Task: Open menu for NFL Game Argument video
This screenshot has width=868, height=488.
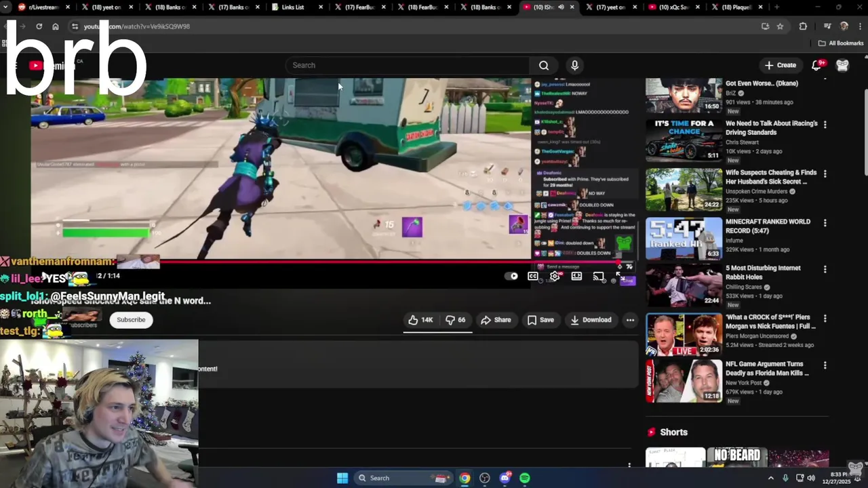Action: tap(825, 365)
